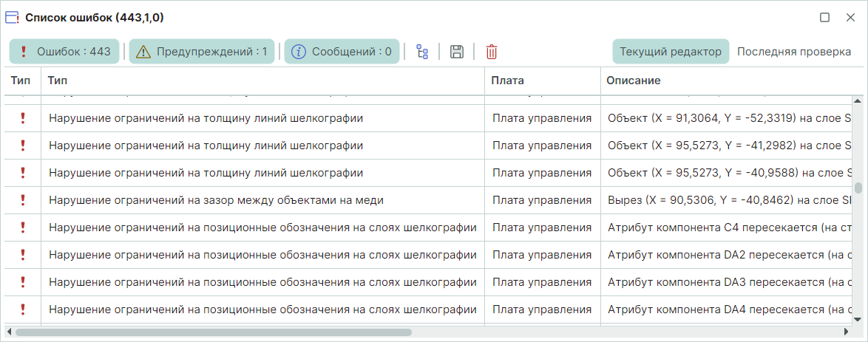The height and width of the screenshot is (342, 868).
Task: Click the save error list icon
Action: (457, 52)
